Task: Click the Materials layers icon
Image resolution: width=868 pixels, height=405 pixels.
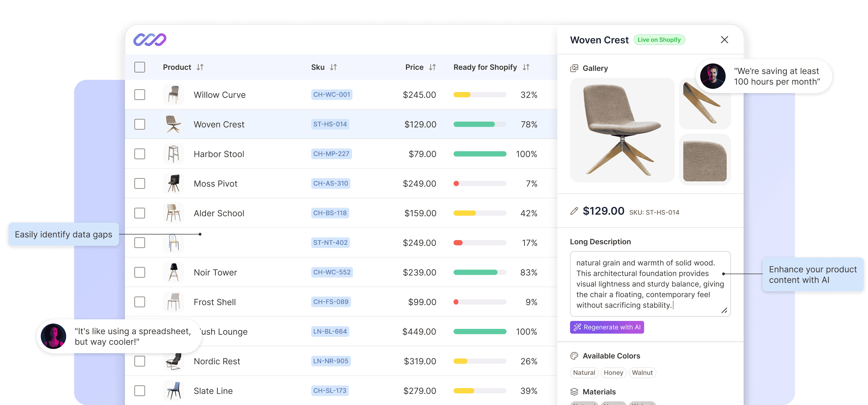Action: 574,392
